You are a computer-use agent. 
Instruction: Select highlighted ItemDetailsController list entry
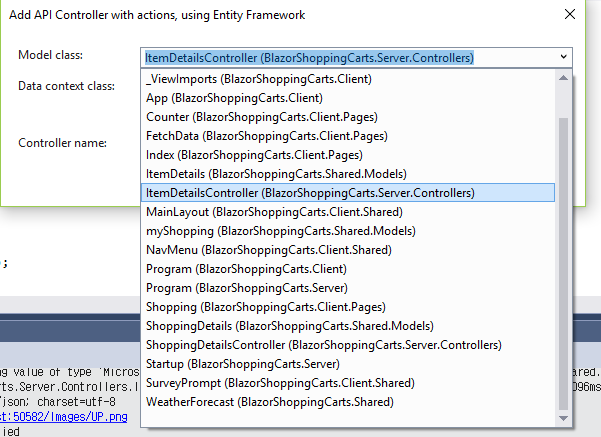(348, 193)
